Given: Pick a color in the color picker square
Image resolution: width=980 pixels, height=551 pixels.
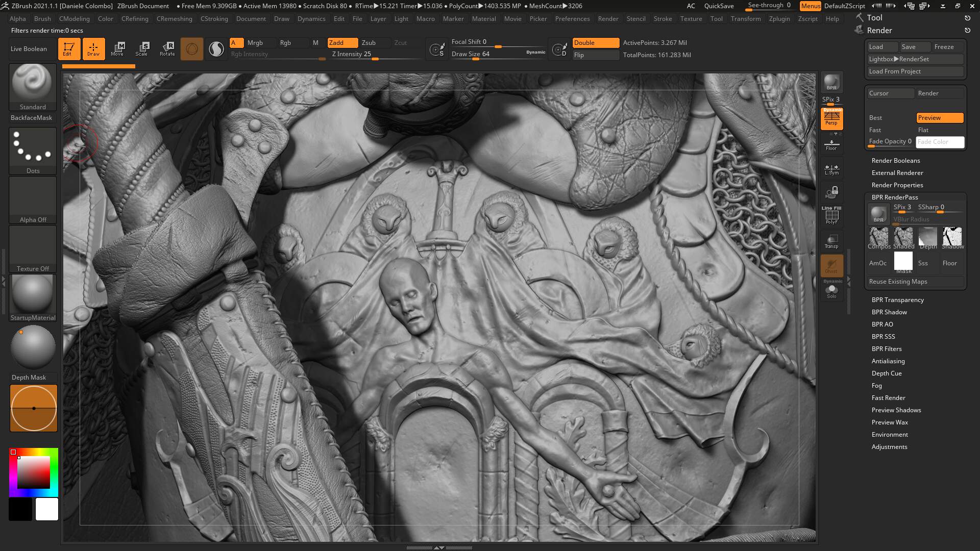Looking at the screenshot, I should [34, 472].
